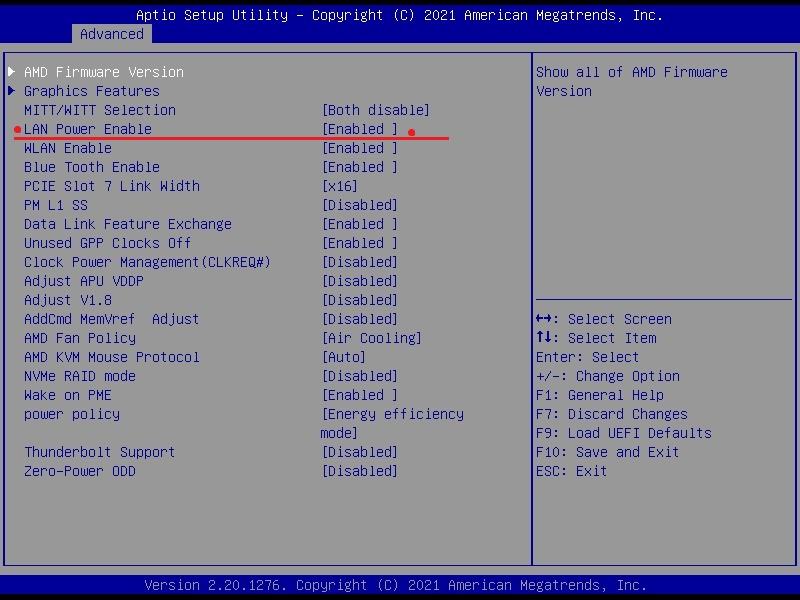The image size is (800, 600).
Task: Select the Blue Tooth Enable label
Action: [92, 167]
